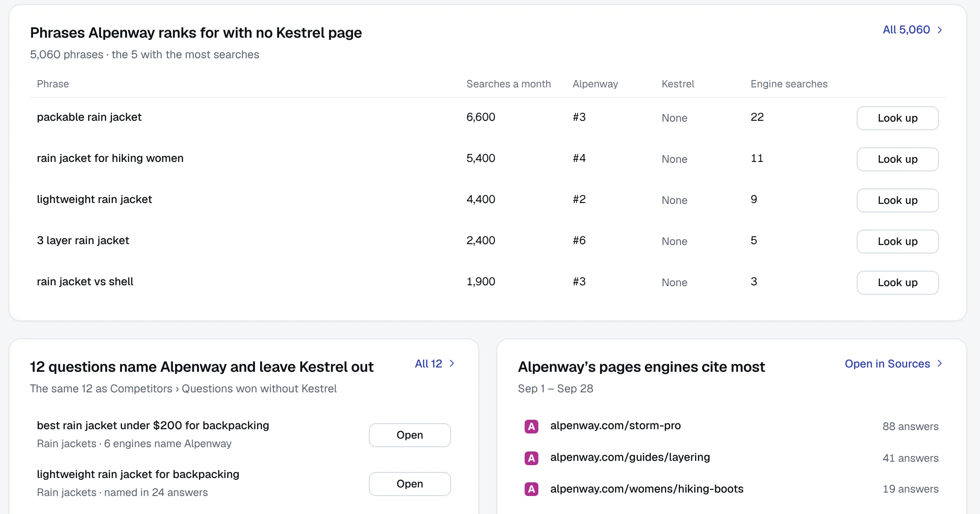Click the Engine searches column header
This screenshot has width=980, height=514.
pos(789,84)
